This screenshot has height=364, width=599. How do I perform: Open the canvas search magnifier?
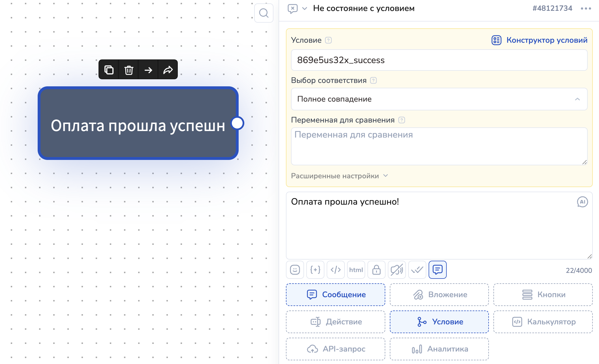click(264, 13)
